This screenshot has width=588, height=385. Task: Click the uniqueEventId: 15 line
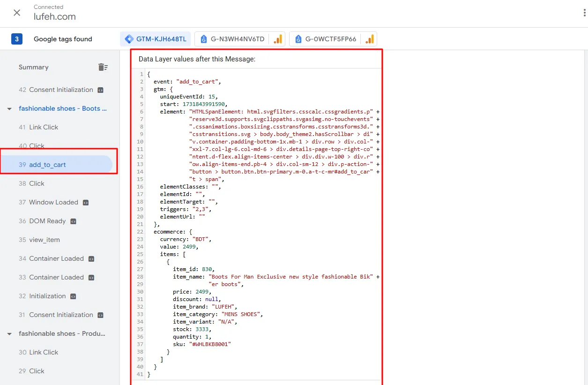189,97
